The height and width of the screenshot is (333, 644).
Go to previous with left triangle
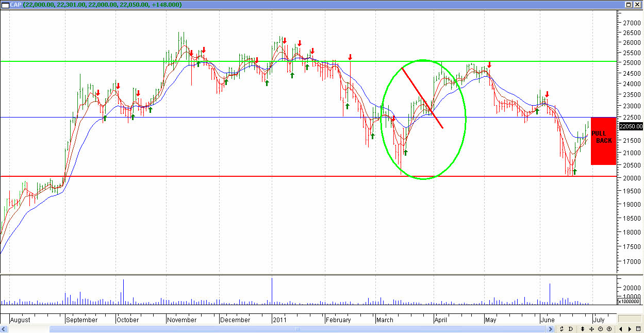coord(621,329)
